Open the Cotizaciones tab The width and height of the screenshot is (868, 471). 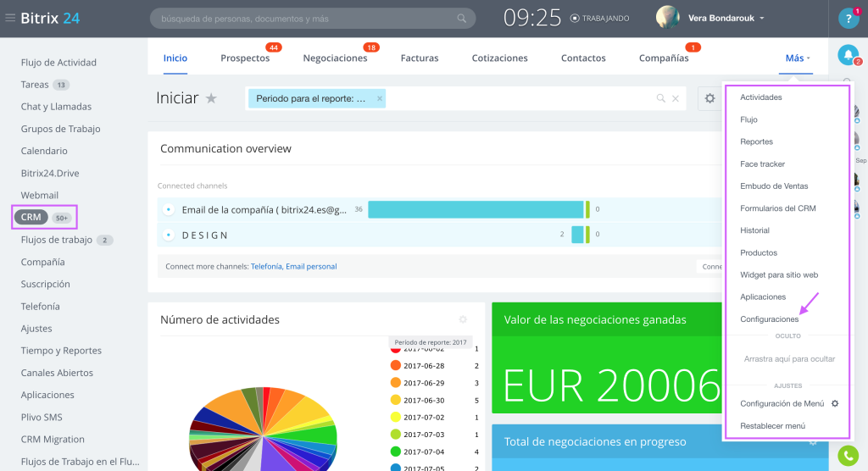[499, 58]
